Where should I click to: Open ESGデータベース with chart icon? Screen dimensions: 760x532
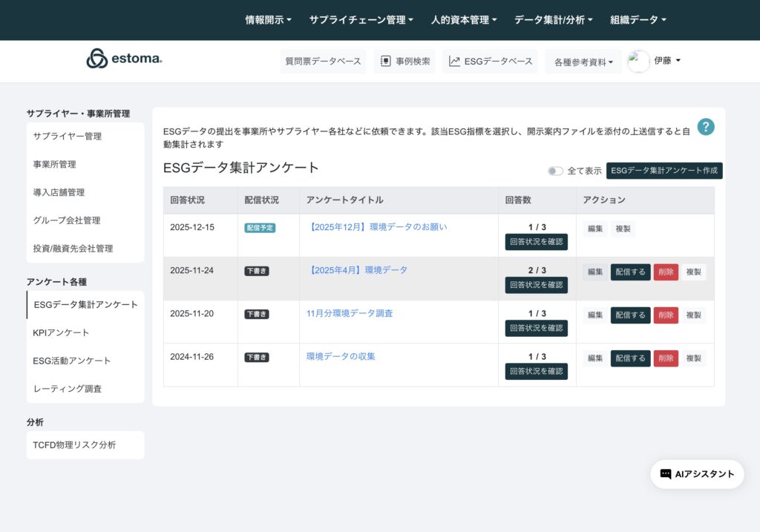[x=491, y=62]
